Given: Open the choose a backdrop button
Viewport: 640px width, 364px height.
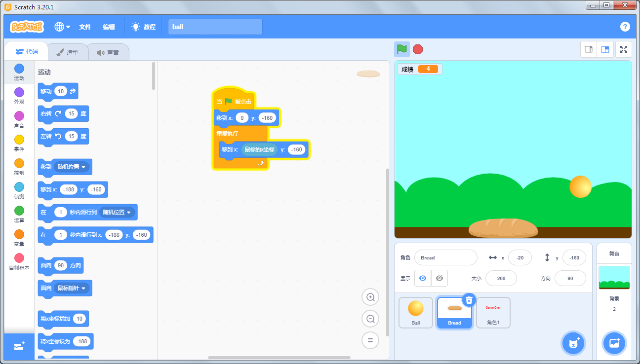Looking at the screenshot, I should [x=614, y=343].
